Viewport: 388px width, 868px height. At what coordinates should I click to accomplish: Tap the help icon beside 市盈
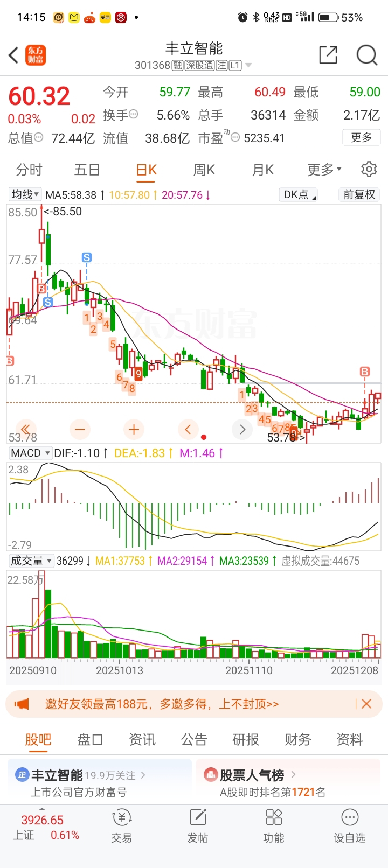[x=235, y=137]
